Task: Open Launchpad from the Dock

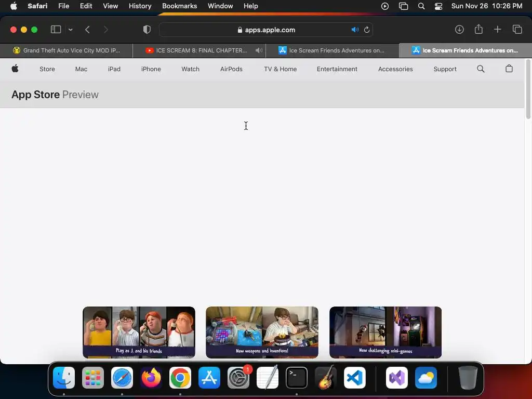Action: coord(92,378)
